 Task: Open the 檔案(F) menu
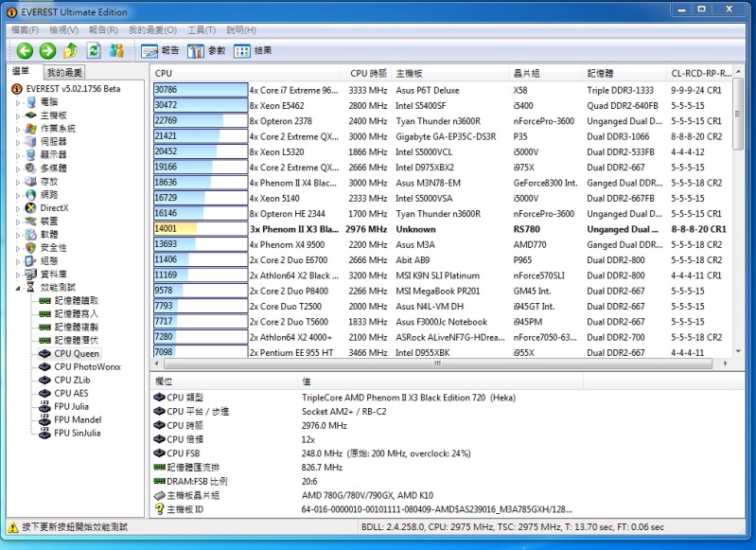tap(25, 30)
